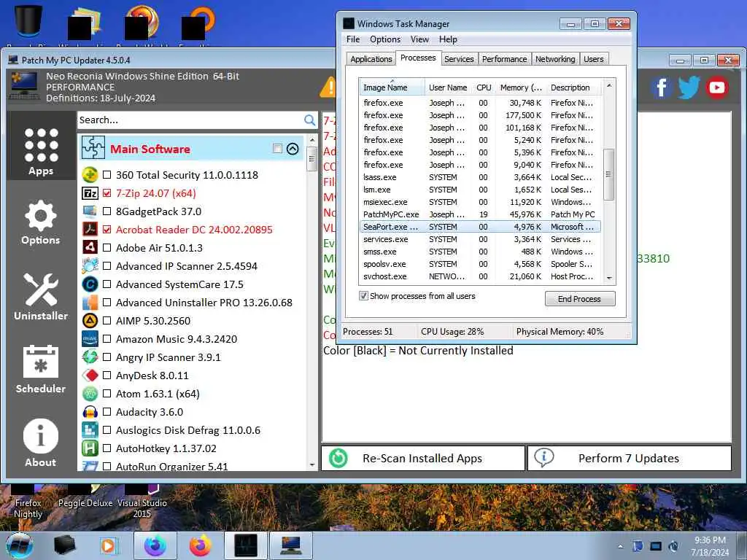Click Perform 7 Updates

630,458
